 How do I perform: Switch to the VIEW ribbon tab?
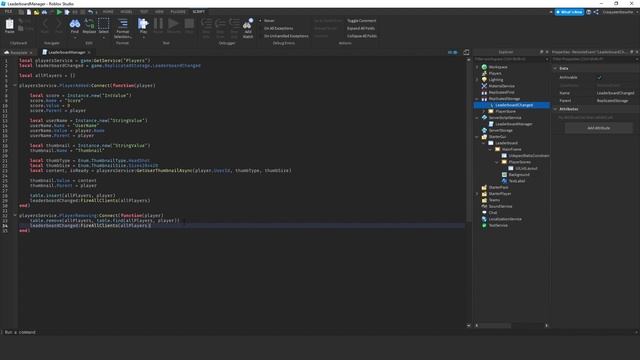pyautogui.click(x=159, y=12)
